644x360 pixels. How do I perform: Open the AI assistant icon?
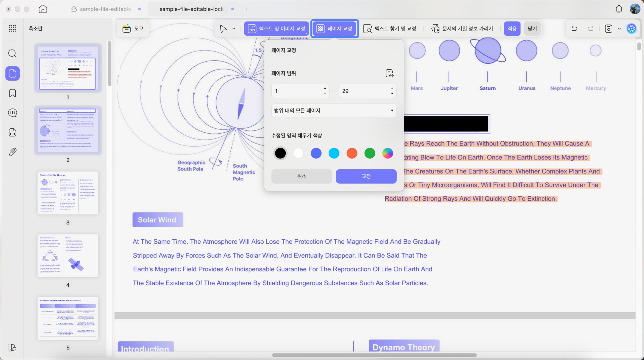click(x=631, y=28)
